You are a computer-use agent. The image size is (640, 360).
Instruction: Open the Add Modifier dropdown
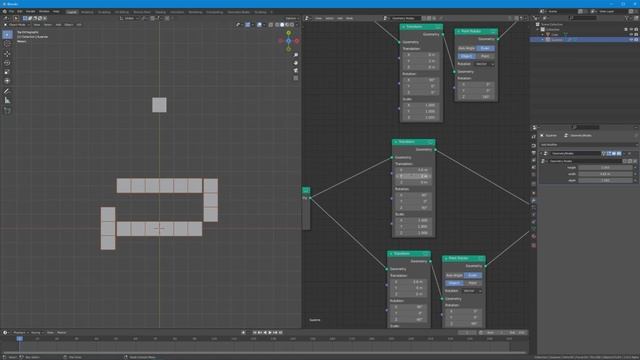click(588, 144)
